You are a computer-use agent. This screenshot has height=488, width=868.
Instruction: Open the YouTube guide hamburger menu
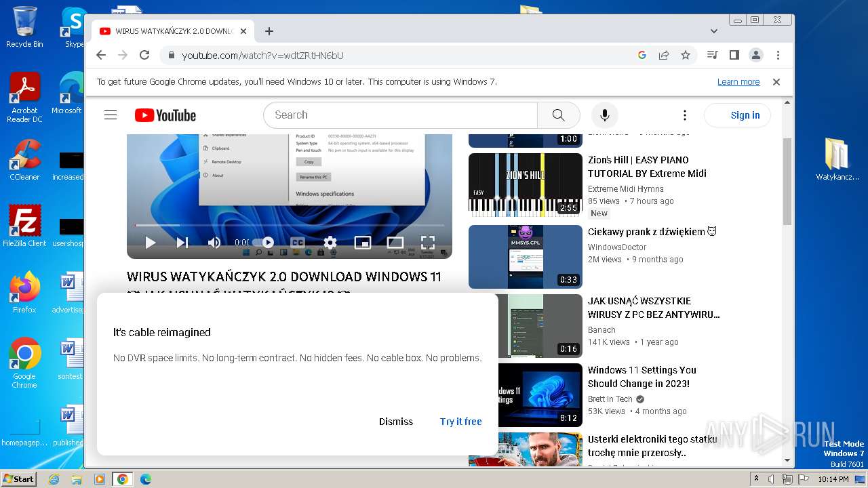[111, 115]
